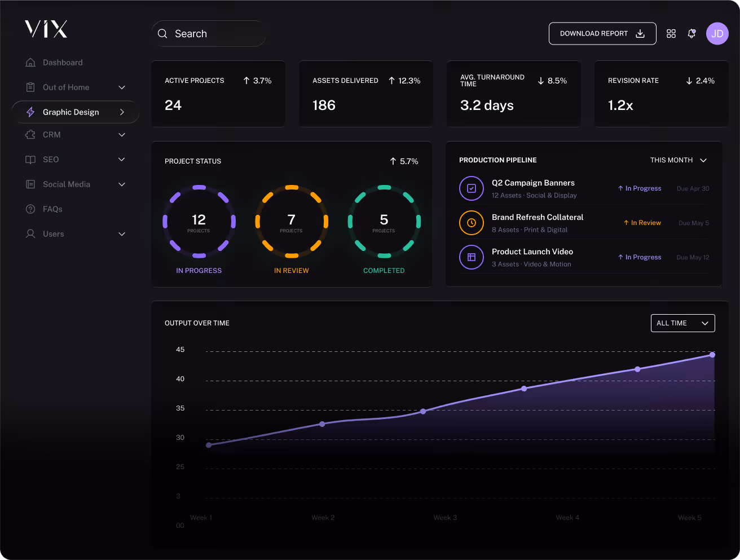Click the VIX logo
This screenshot has height=560, width=740.
point(46,29)
